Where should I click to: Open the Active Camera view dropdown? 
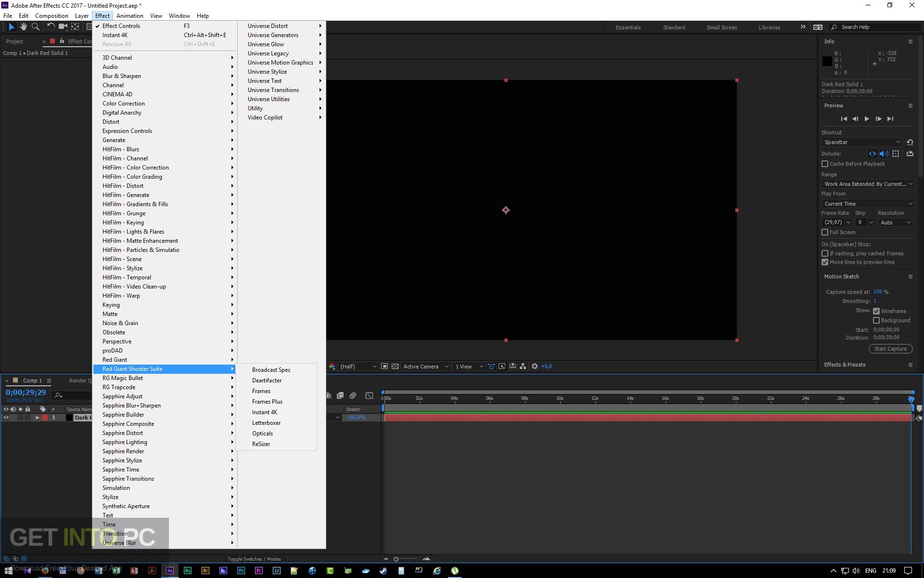pyautogui.click(x=426, y=367)
